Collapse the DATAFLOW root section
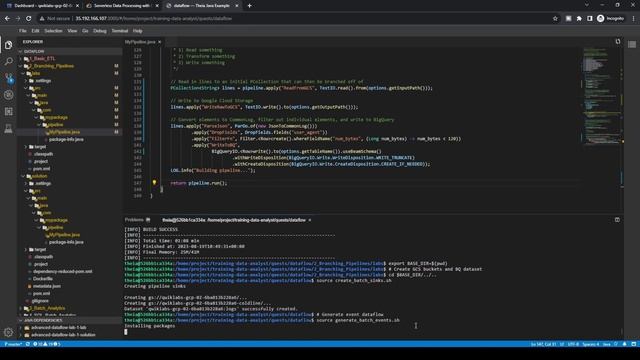This screenshot has width=640, height=360. (x=20, y=51)
